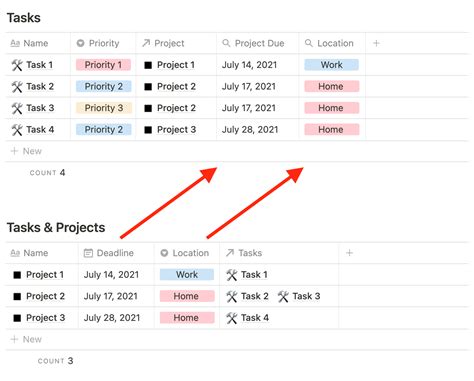The width and height of the screenshot is (474, 381).
Task: Select the yellow Priority 3 tag
Action: coord(104,108)
